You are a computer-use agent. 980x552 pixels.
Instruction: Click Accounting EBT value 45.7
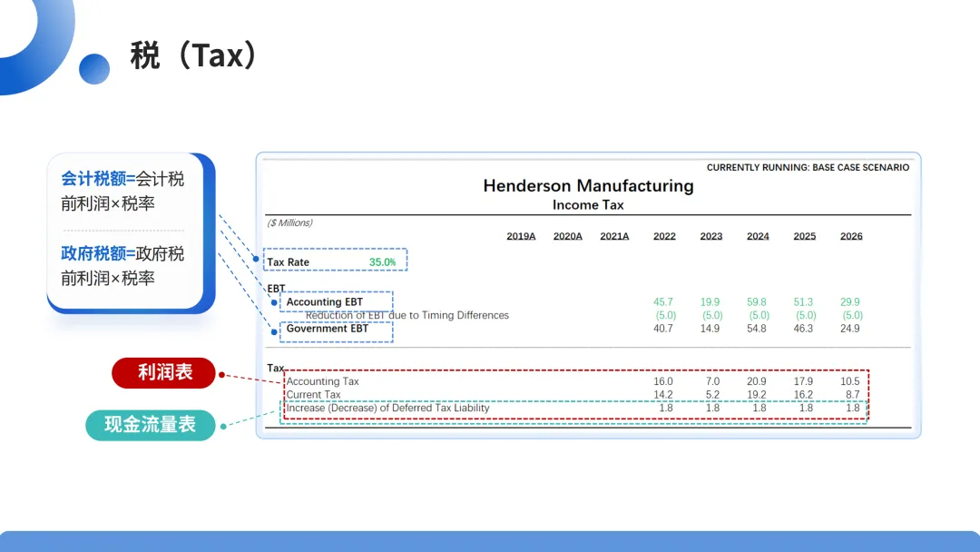click(663, 302)
